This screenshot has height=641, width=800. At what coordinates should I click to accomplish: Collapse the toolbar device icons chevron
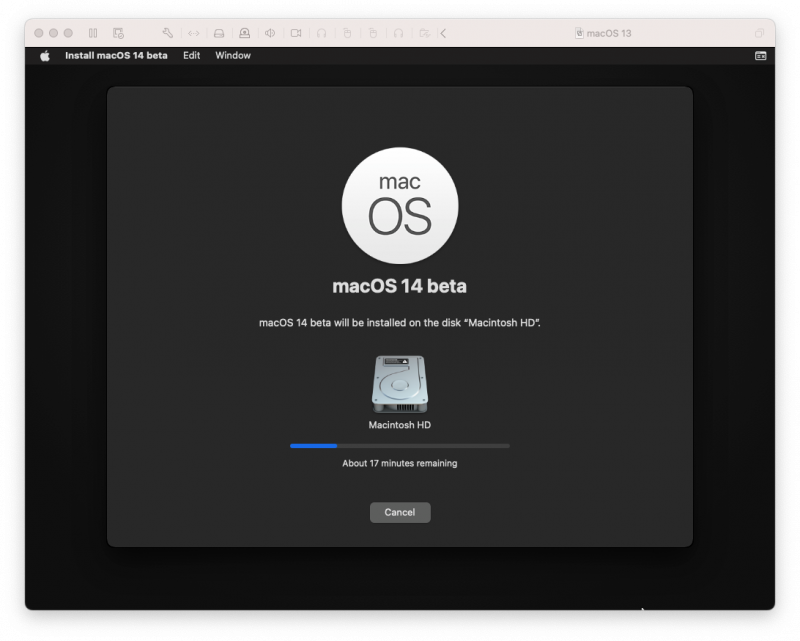[x=443, y=33]
